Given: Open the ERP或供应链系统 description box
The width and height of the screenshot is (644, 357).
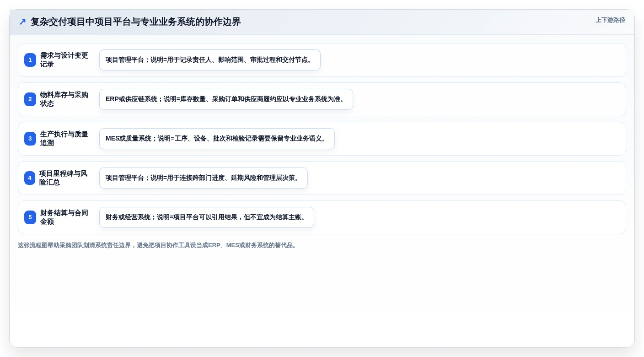Looking at the screenshot, I should click(226, 99).
